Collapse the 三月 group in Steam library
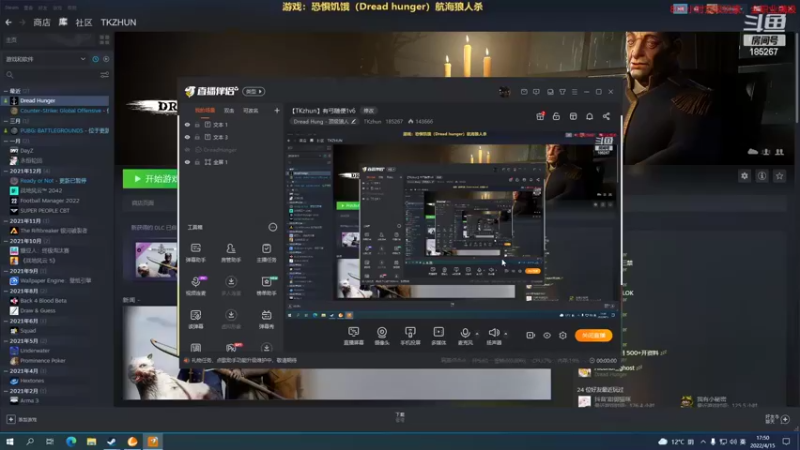 coord(6,121)
